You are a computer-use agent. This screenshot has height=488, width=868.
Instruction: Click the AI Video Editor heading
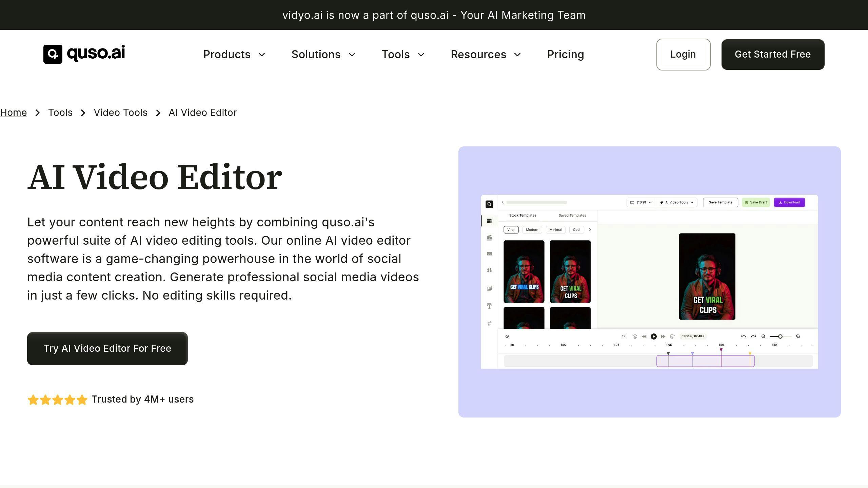tap(155, 177)
